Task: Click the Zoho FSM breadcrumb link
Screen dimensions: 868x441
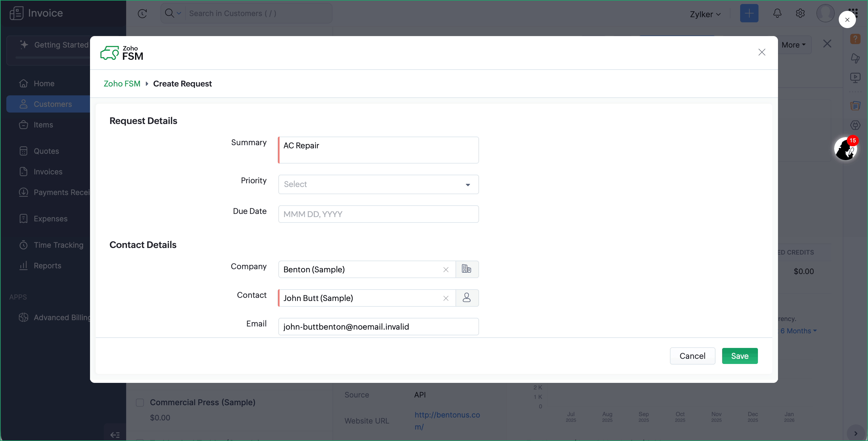Action: (x=122, y=84)
